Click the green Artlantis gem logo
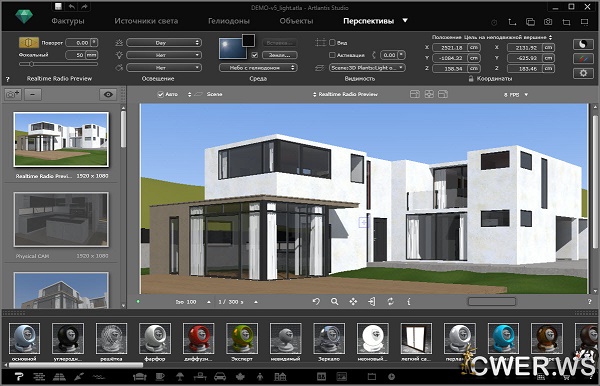This screenshot has height=386, width=600. (24, 16)
